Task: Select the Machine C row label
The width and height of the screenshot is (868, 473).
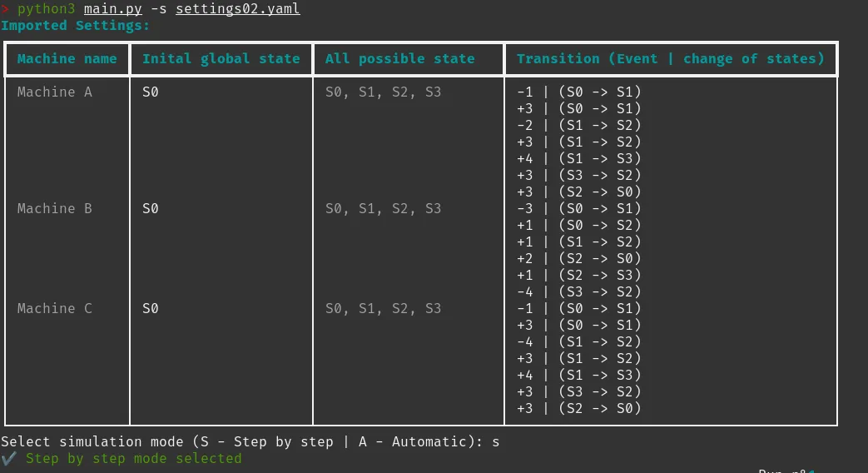Action: pos(54,309)
